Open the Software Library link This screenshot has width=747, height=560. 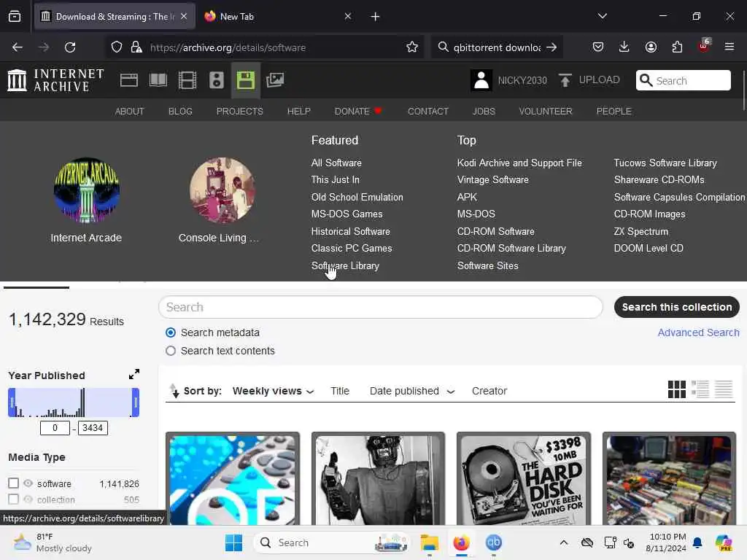pyautogui.click(x=345, y=265)
